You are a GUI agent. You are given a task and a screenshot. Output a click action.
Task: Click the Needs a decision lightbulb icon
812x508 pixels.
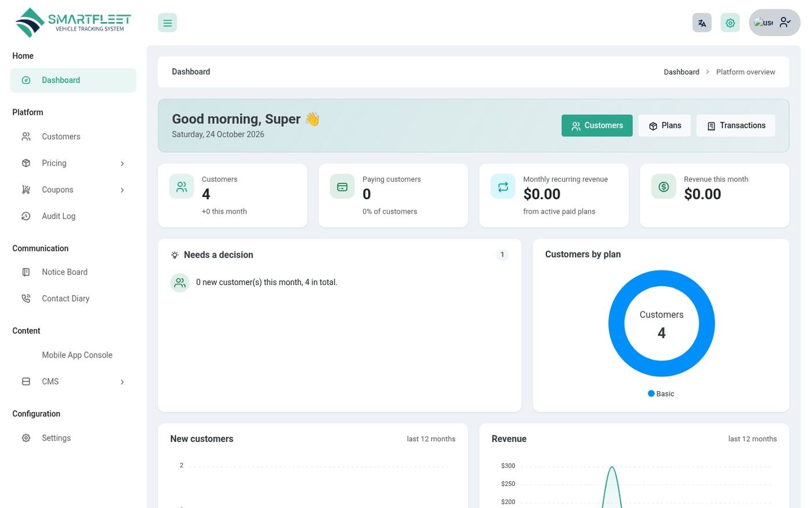[175, 255]
